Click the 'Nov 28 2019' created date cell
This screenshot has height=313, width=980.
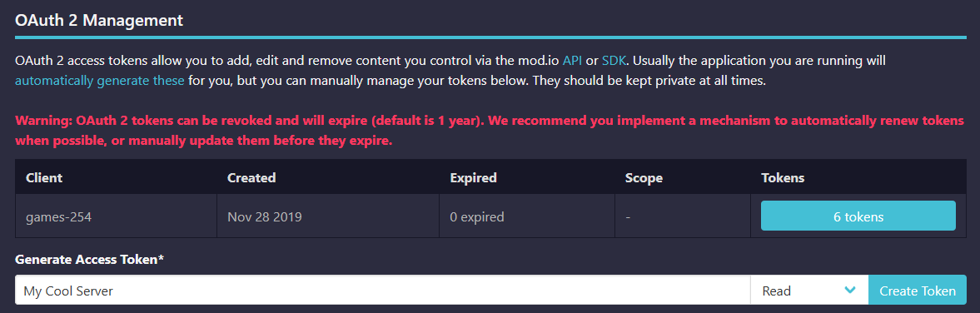point(328,216)
